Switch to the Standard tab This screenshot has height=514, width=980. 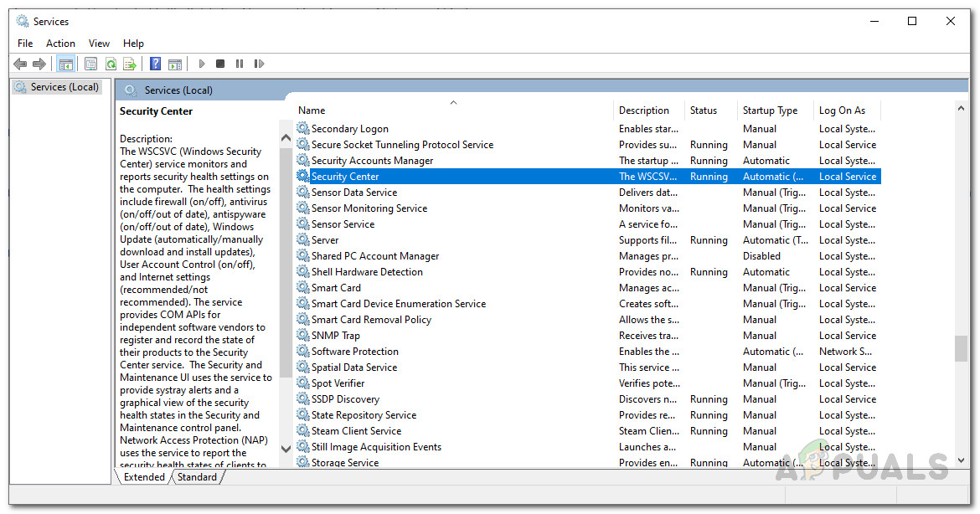pyautogui.click(x=197, y=477)
